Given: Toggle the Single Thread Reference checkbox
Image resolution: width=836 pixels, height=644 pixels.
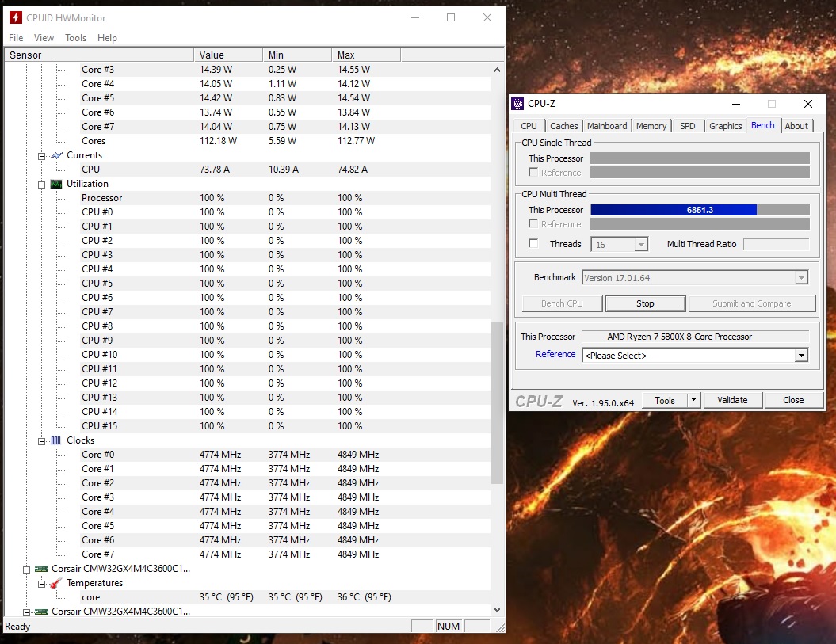Looking at the screenshot, I should click(x=533, y=172).
